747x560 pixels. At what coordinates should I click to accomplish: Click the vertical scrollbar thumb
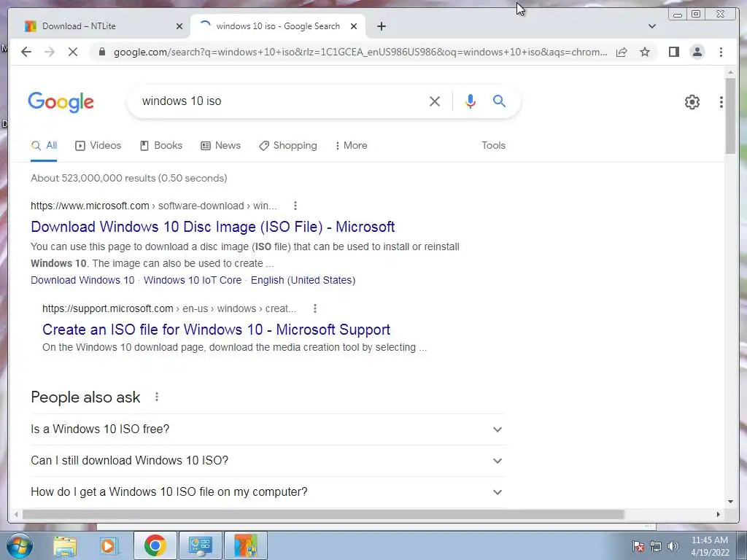730,115
